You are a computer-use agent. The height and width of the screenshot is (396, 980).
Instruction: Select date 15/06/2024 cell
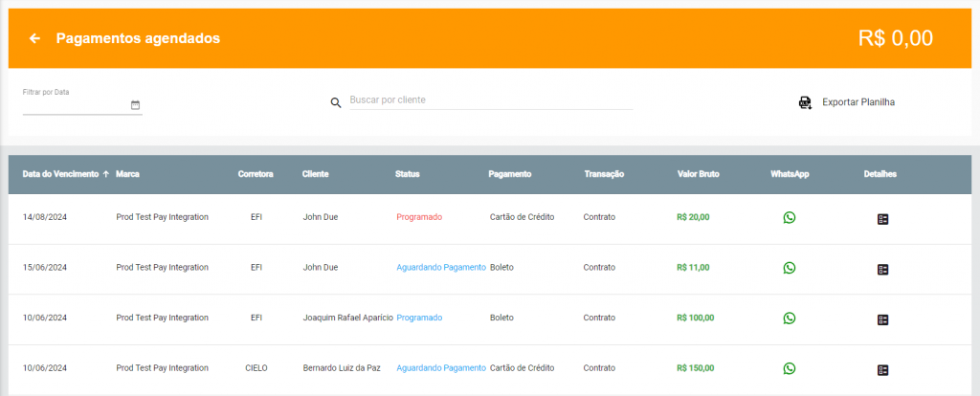pyautogui.click(x=45, y=267)
